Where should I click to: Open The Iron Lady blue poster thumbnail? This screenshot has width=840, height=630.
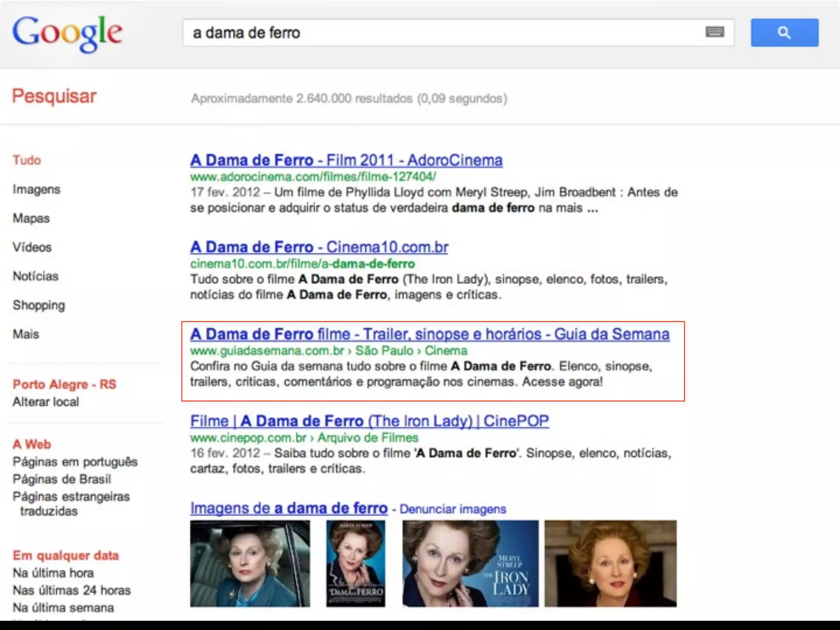[x=470, y=564]
